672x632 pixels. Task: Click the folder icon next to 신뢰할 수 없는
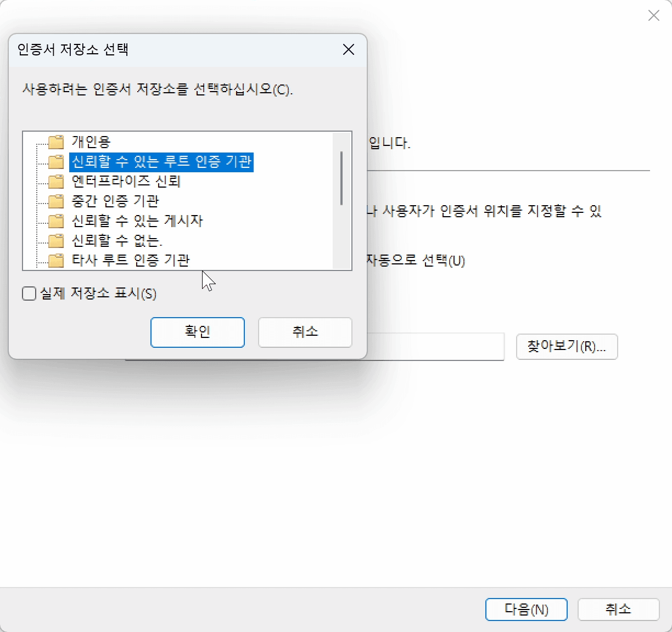point(55,241)
